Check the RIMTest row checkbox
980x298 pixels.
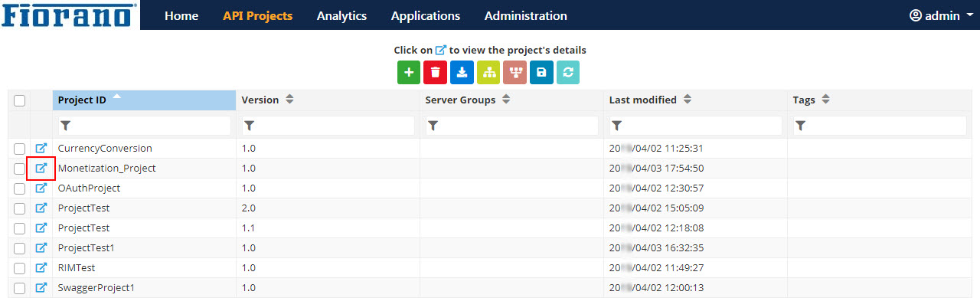[x=20, y=268]
